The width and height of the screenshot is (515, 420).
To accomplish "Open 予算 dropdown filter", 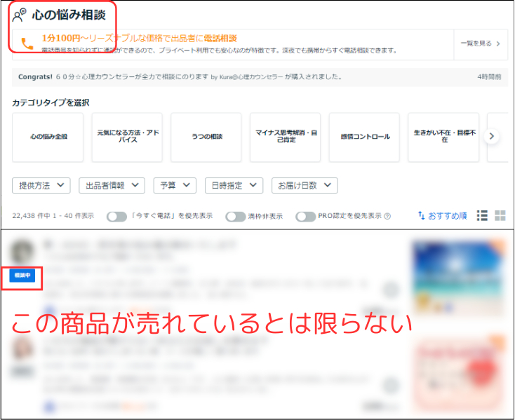I will coord(175,186).
